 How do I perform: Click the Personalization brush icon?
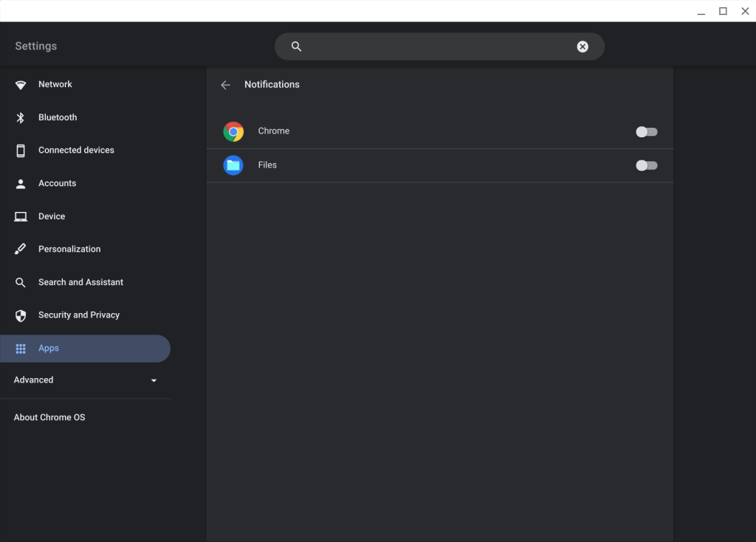tap(20, 250)
